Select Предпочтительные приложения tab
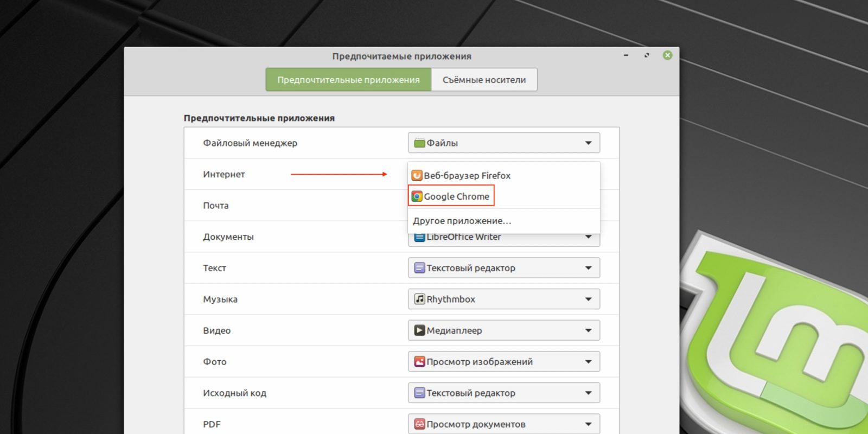The height and width of the screenshot is (434, 868). pyautogui.click(x=348, y=80)
